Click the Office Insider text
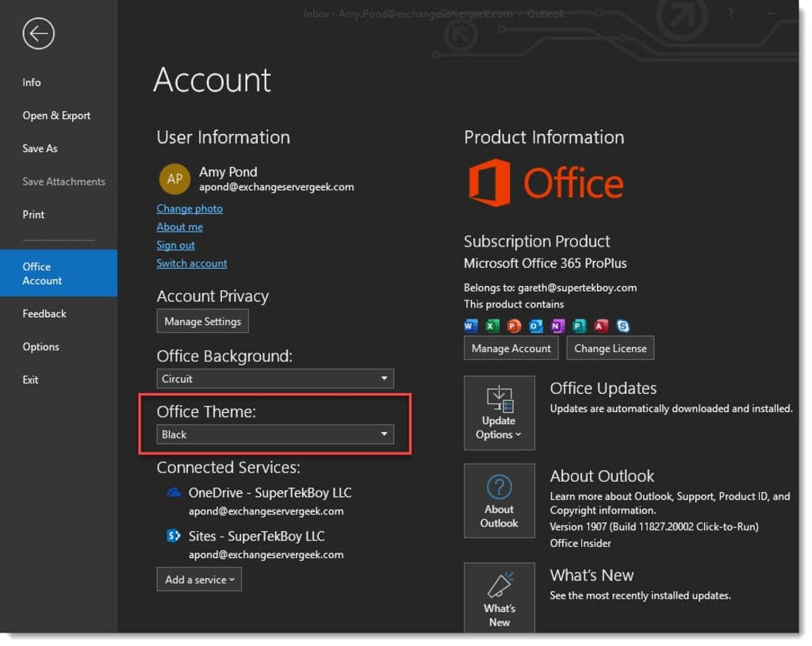The height and width of the screenshot is (646, 812). click(x=580, y=544)
